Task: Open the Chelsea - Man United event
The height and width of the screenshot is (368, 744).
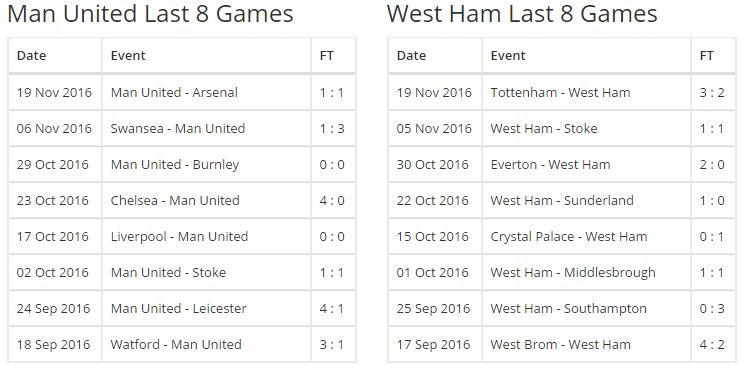Action: click(175, 201)
